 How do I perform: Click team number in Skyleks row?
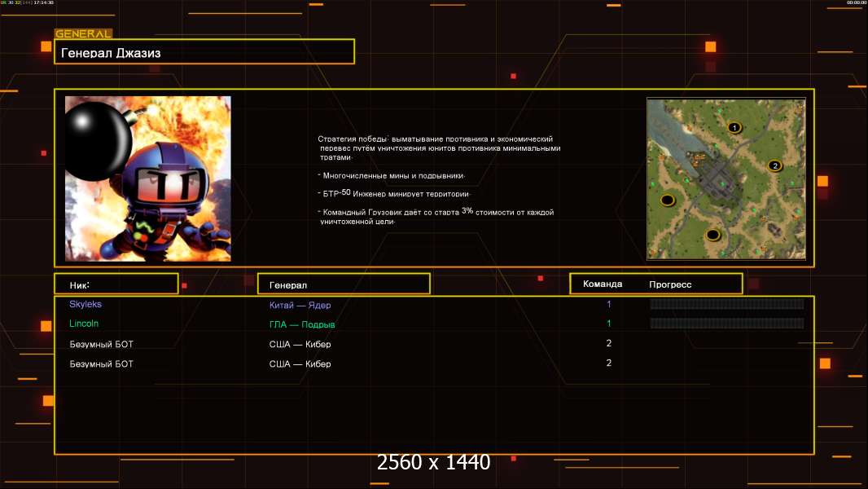[608, 304]
